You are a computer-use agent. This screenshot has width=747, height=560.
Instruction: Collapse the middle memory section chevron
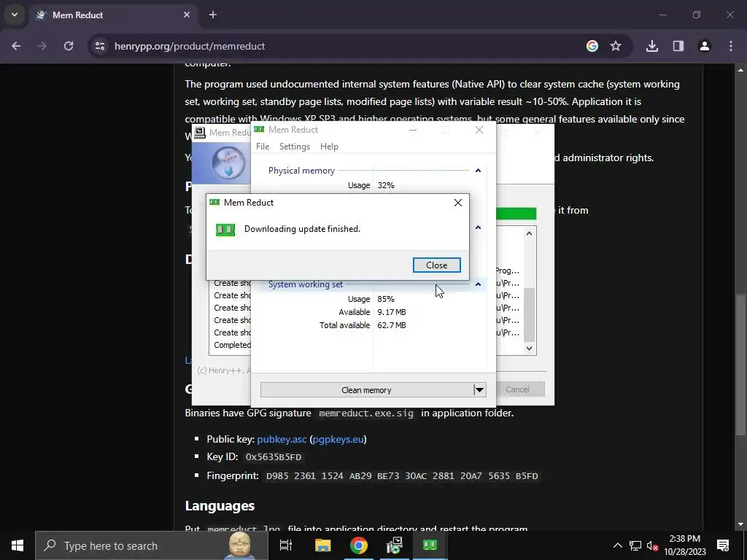tap(478, 227)
